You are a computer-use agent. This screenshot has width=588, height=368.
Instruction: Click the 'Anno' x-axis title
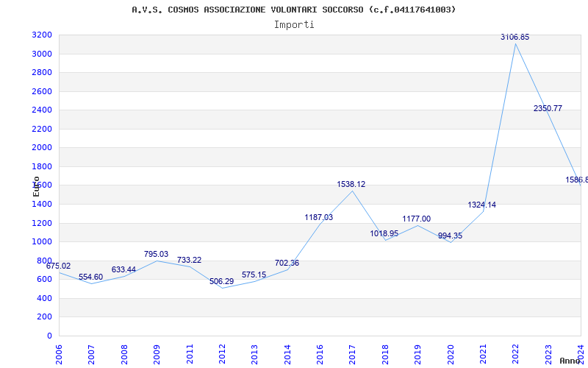pyautogui.click(x=570, y=361)
